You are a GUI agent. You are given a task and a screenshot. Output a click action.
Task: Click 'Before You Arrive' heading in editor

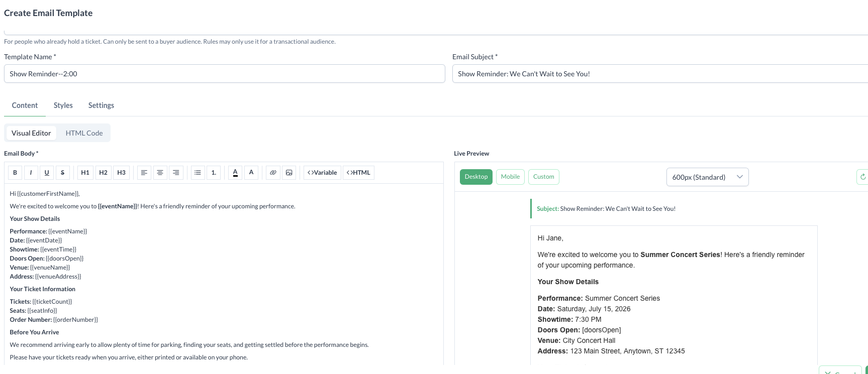point(34,332)
